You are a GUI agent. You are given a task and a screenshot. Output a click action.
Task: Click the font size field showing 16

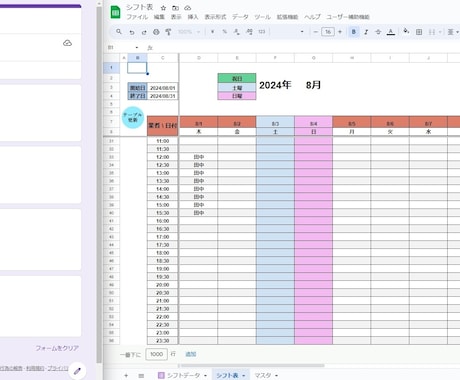pyautogui.click(x=328, y=32)
